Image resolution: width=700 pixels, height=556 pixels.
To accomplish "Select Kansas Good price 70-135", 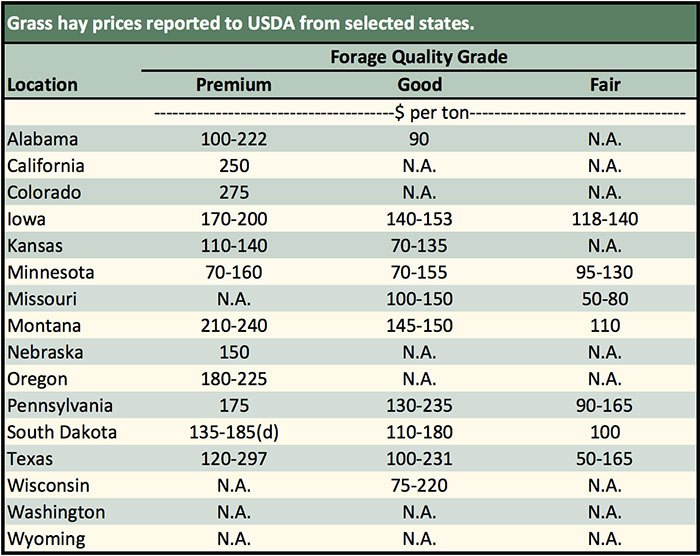I will [419, 246].
